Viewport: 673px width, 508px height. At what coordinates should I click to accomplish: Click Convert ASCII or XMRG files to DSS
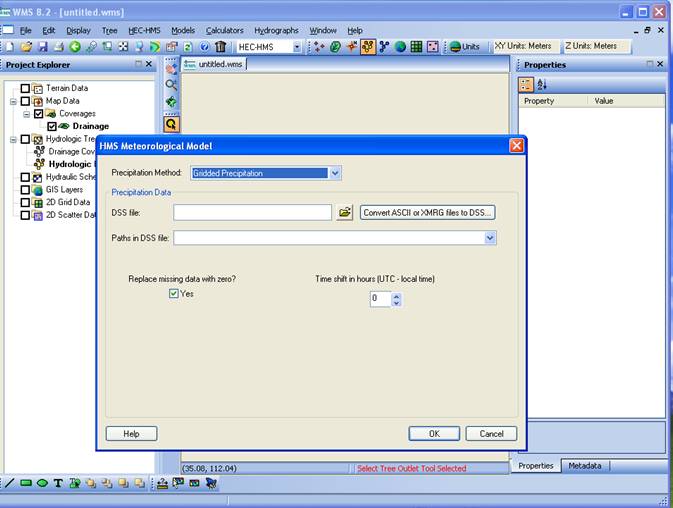[427, 212]
